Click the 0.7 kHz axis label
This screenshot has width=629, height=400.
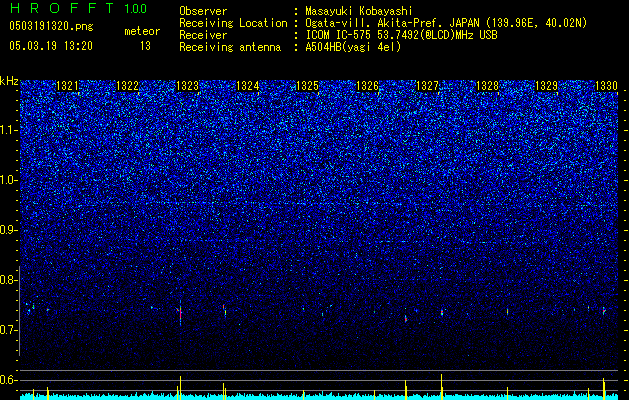coord(9,330)
